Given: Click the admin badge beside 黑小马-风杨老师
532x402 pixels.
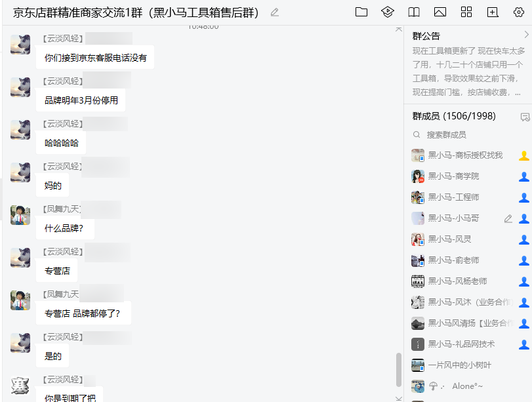Looking at the screenshot, I should 524,282.
